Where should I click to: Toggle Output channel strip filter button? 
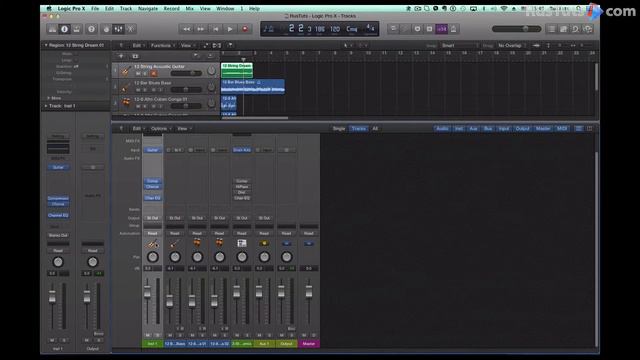coord(522,129)
